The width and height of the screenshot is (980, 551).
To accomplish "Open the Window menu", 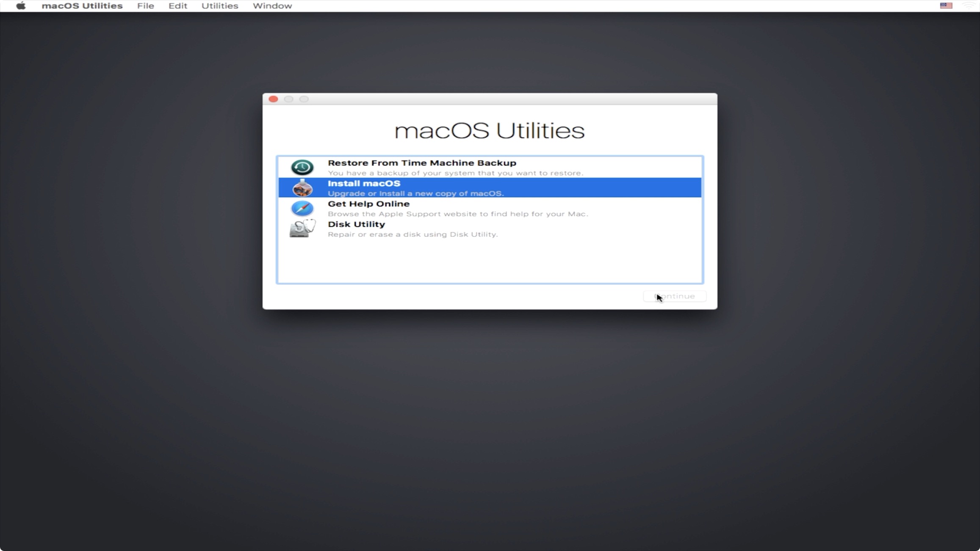I will pyautogui.click(x=272, y=6).
